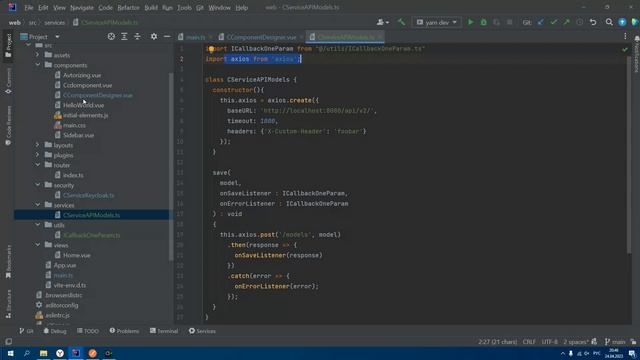
Task: Select opened file in Project tree
Action: [111, 37]
